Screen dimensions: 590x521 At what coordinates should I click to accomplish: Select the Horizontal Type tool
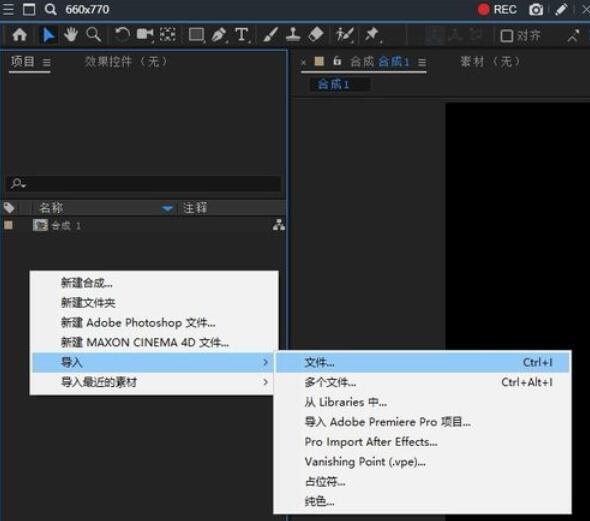242,35
